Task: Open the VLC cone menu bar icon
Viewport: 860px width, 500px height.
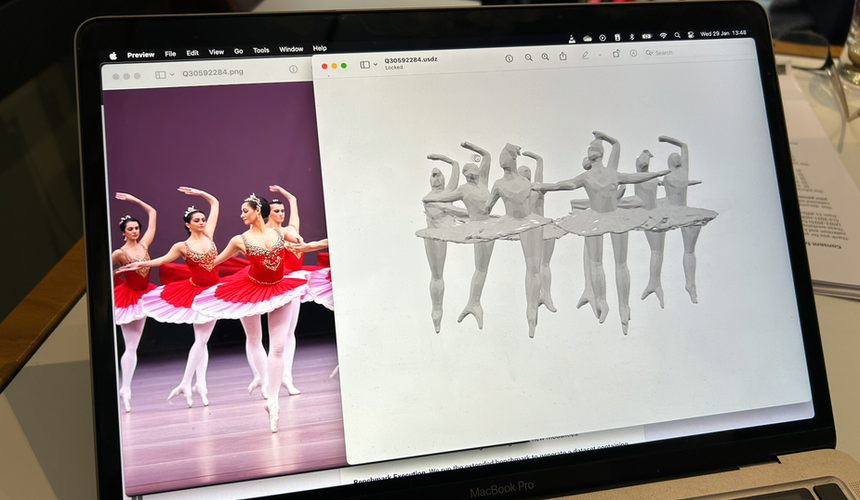Action: click(x=572, y=38)
